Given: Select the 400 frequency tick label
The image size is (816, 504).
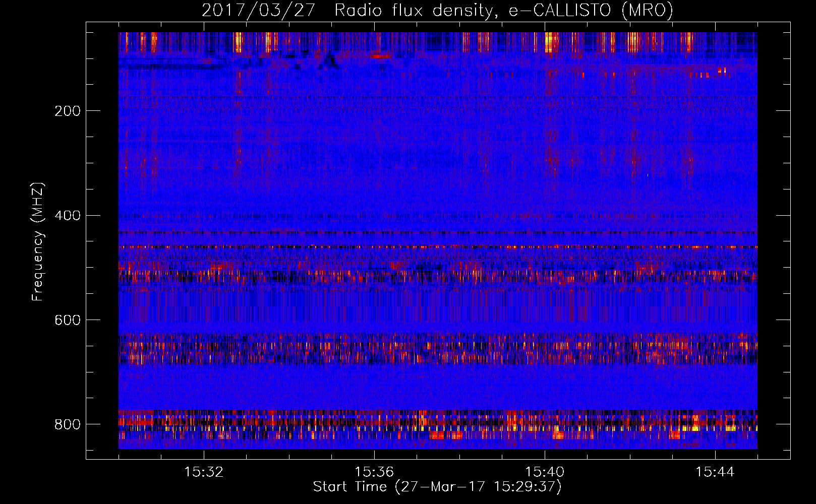Looking at the screenshot, I should [x=68, y=216].
